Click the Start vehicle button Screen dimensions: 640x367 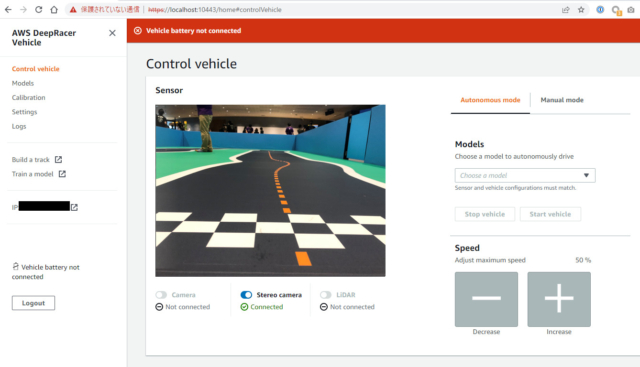(x=550, y=214)
